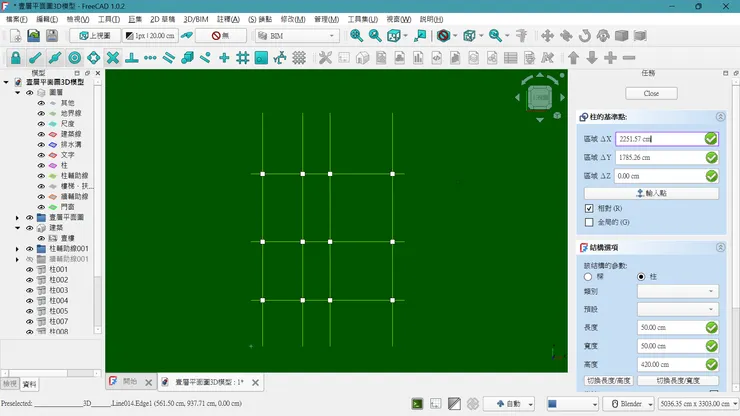This screenshot has width=740, height=416.
Task: Select the 樑 radio button
Action: (588, 276)
